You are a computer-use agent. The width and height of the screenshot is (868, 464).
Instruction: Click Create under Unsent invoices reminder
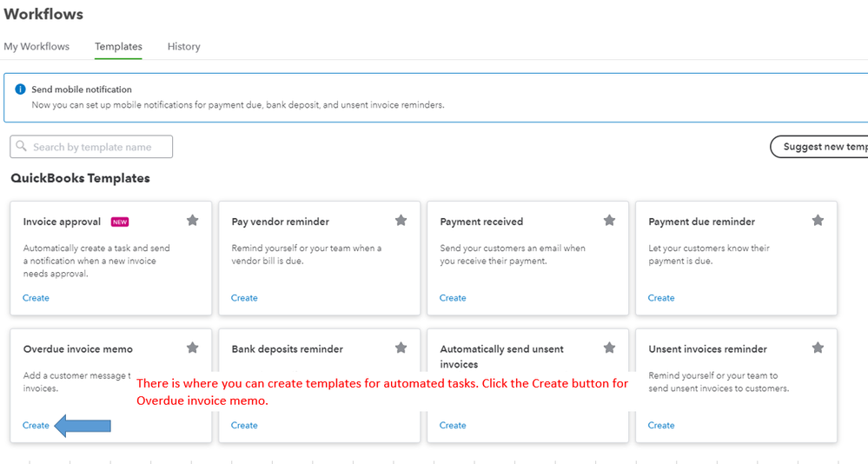(661, 425)
